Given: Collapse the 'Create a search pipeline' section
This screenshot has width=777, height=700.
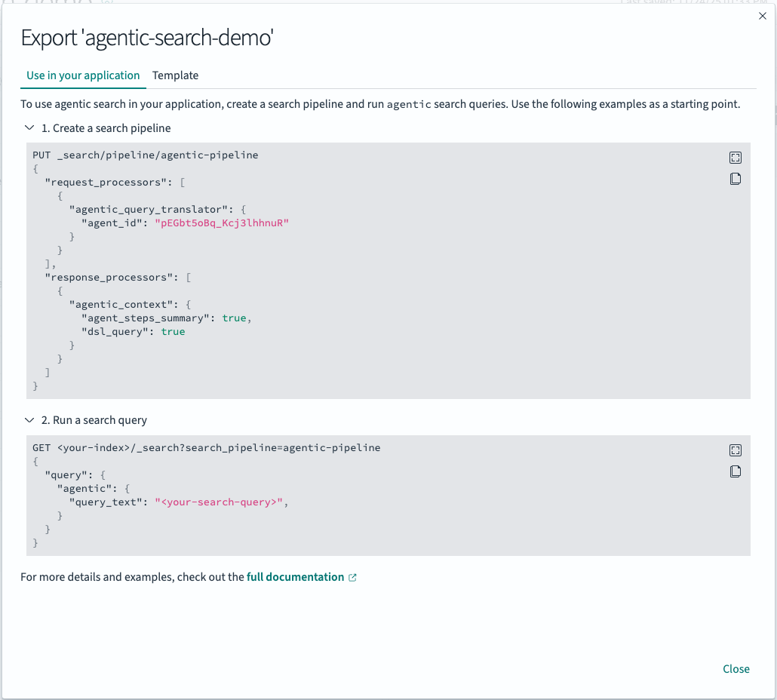Looking at the screenshot, I should tap(29, 128).
